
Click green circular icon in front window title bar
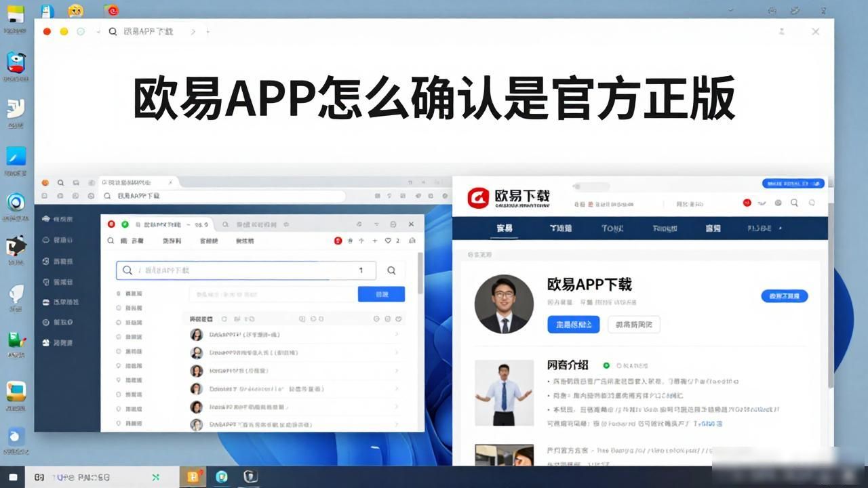(125, 224)
